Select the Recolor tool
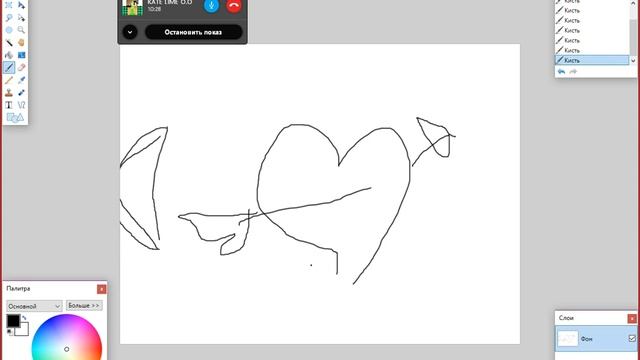Image resolution: width=640 pixels, height=360 pixels. pos(21,93)
